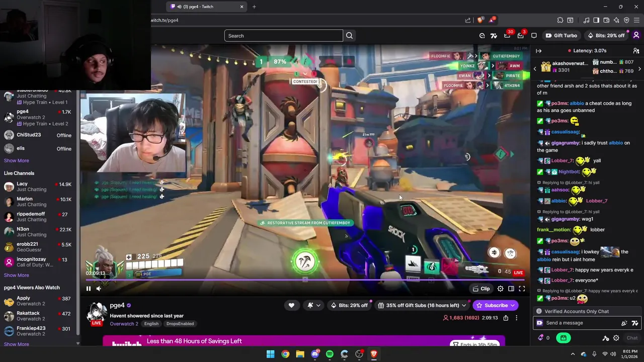Click pge4 LIVE avatar below video
Screen dimensions: 644x362
tap(97, 313)
